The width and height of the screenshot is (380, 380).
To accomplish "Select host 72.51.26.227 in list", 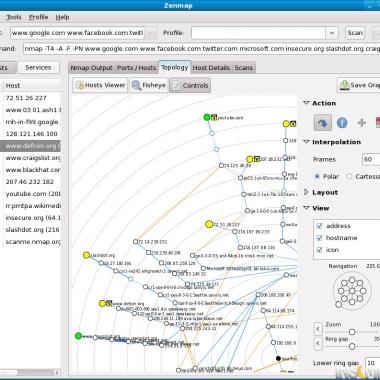I will tap(31, 98).
